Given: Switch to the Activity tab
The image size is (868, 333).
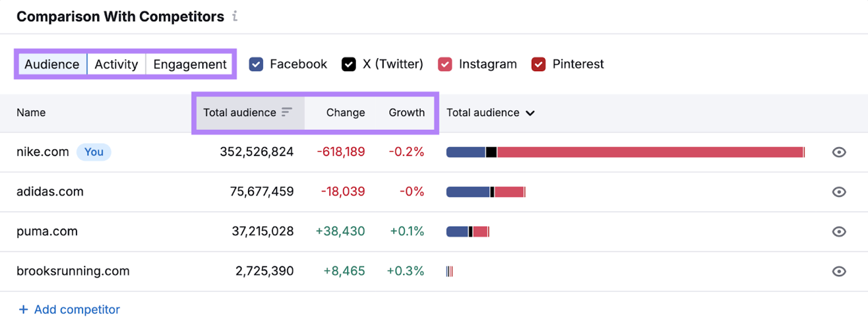Looking at the screenshot, I should 116,64.
